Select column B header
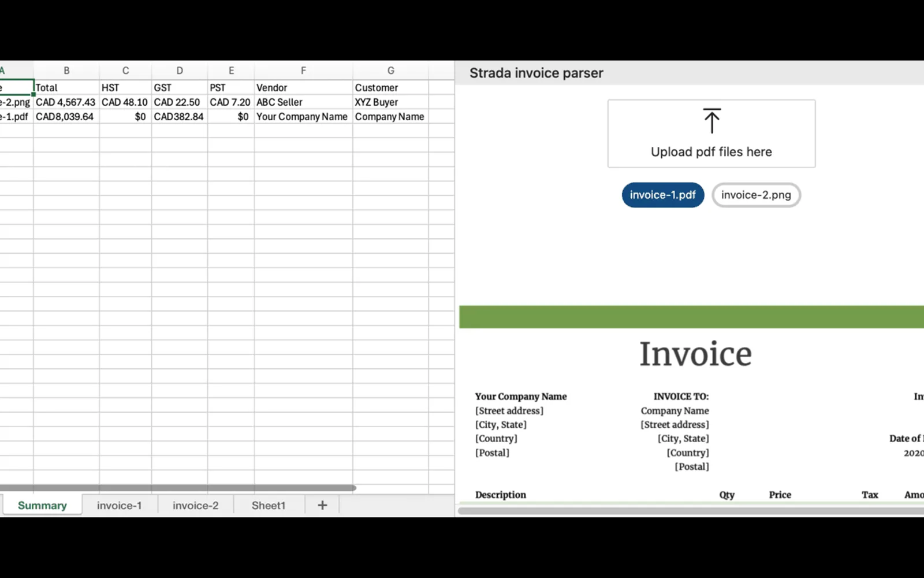 click(x=66, y=71)
